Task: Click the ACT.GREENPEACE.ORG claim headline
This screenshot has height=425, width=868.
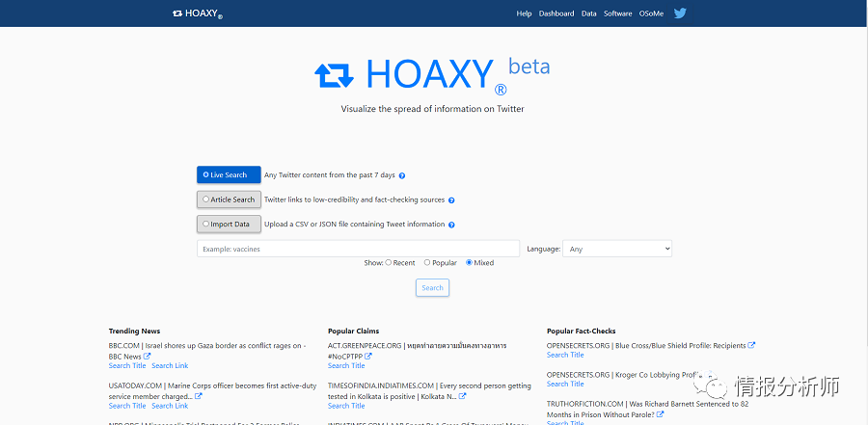Action: click(x=418, y=351)
